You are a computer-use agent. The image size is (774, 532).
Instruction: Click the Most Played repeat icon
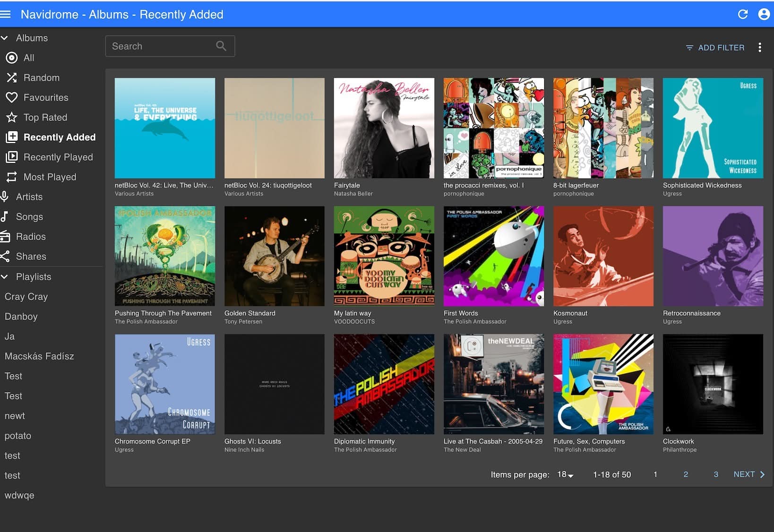point(11,177)
